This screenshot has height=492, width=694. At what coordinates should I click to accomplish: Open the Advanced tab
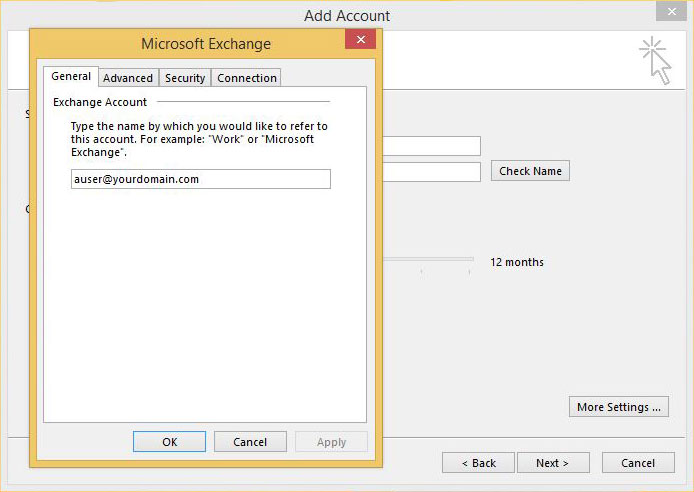pyautogui.click(x=128, y=78)
